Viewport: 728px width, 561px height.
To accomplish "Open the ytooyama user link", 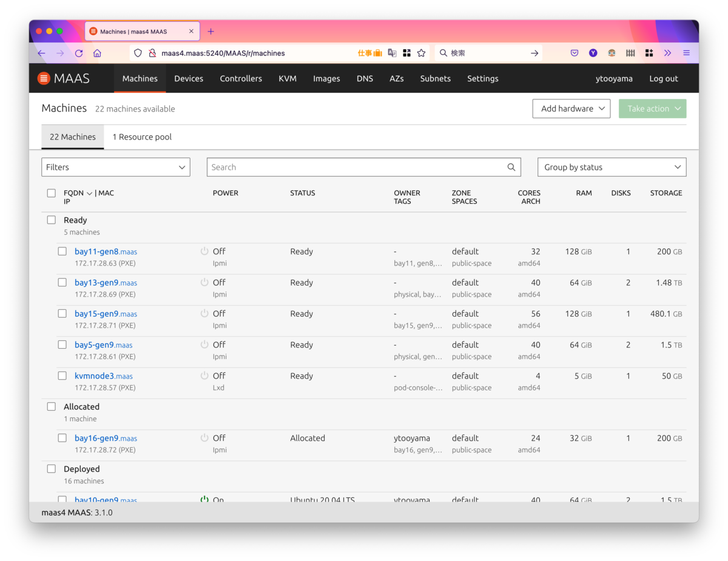I will pos(614,78).
